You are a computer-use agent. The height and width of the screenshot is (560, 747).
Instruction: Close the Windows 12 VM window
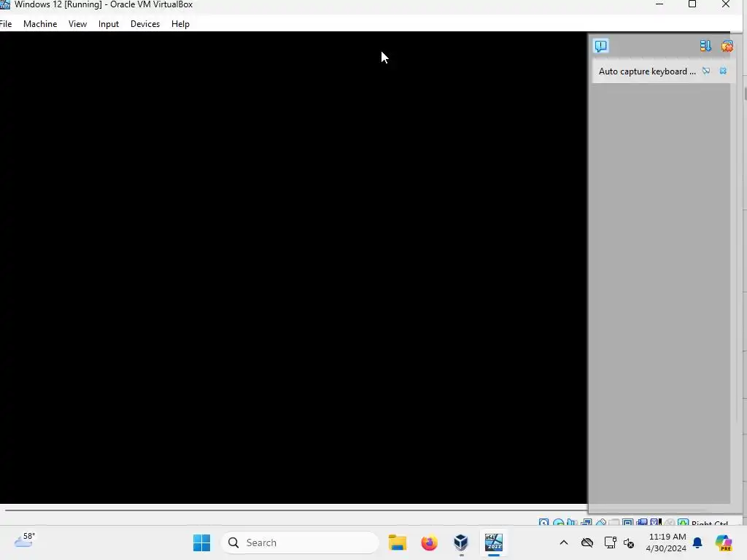[726, 4]
